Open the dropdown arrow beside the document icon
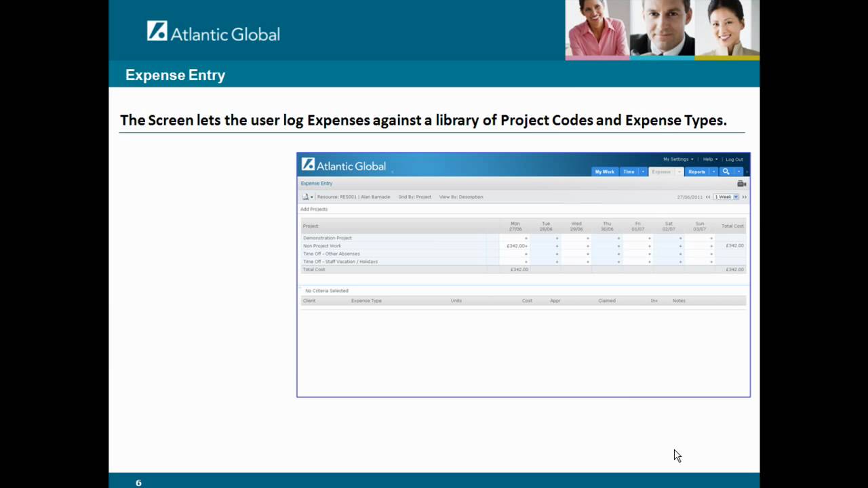 pyautogui.click(x=312, y=197)
